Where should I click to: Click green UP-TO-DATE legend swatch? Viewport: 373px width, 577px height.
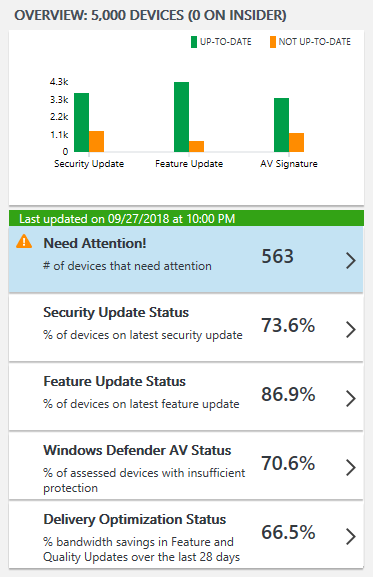click(x=194, y=42)
